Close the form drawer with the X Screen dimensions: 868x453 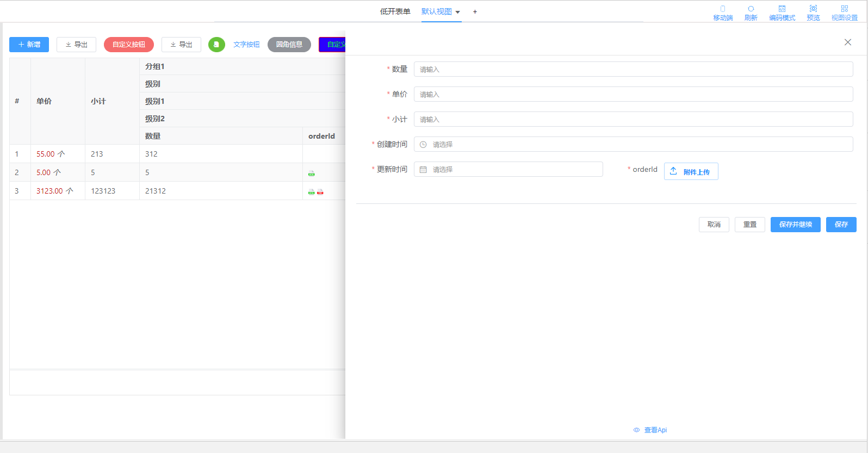click(847, 42)
